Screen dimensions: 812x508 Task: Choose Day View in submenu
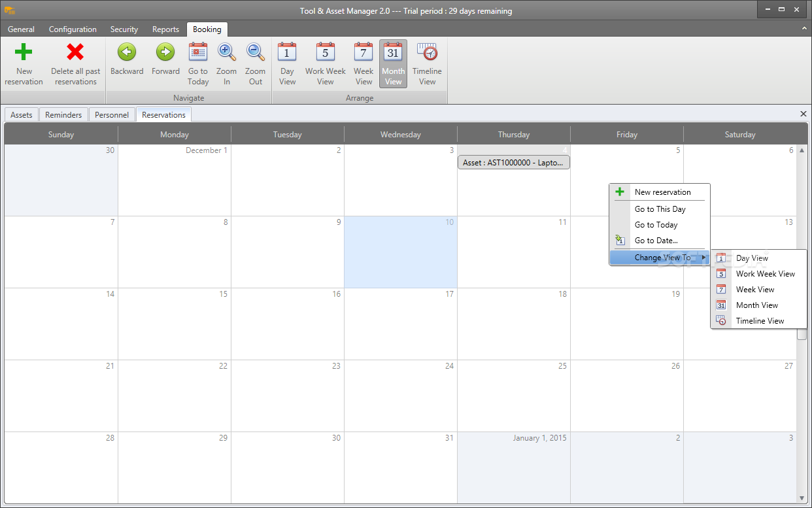click(759, 258)
